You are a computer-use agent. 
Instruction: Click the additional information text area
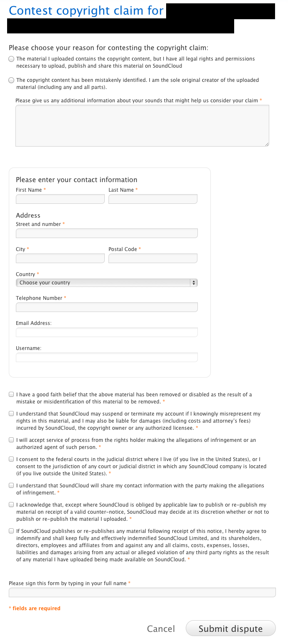point(142,126)
